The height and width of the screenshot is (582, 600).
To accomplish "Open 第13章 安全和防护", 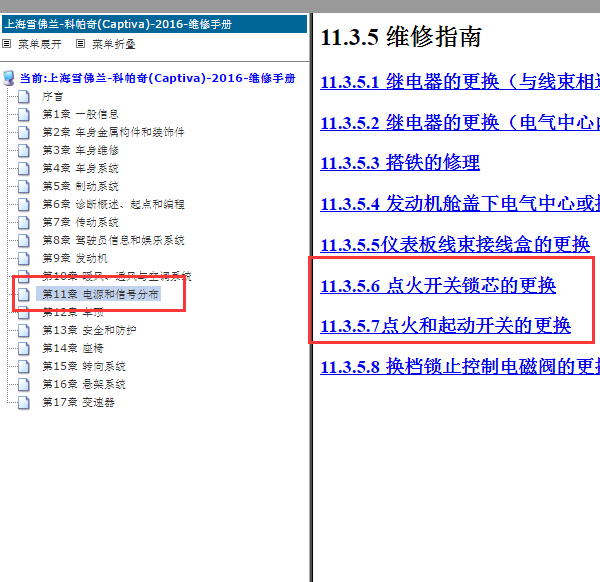I will pos(89,330).
